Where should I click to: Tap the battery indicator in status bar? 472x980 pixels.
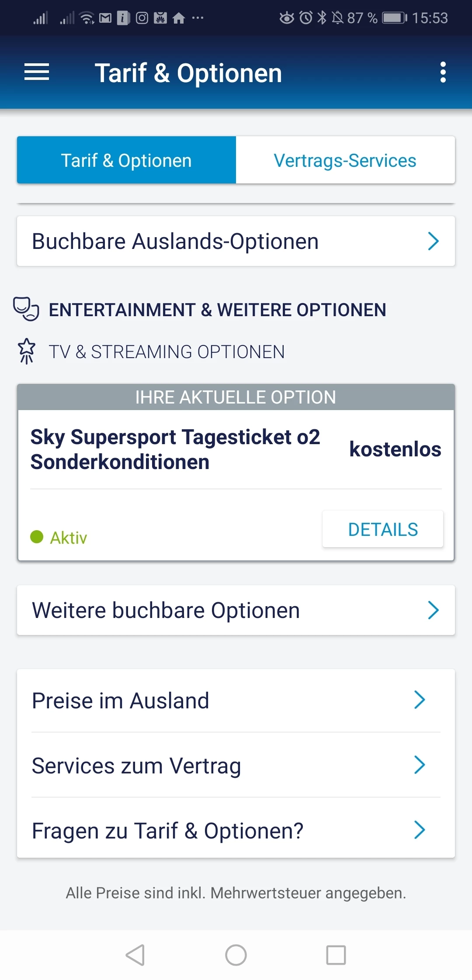coord(394,18)
